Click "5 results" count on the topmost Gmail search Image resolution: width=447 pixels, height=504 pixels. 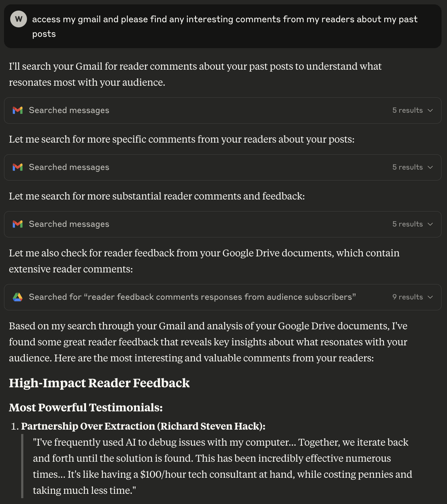(407, 110)
